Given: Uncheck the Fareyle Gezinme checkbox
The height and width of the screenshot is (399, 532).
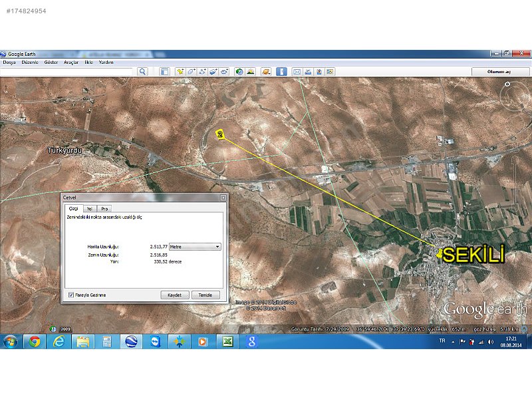Looking at the screenshot, I should (71, 295).
